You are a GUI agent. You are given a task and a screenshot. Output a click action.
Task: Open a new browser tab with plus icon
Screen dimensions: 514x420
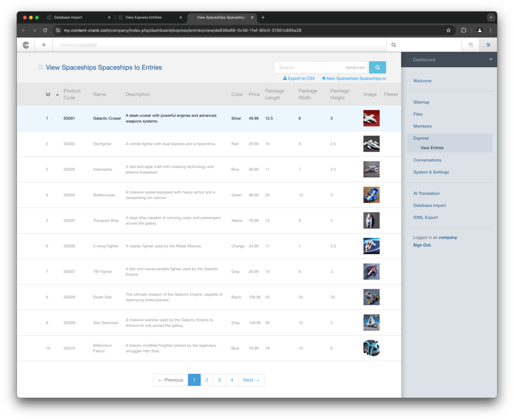pyautogui.click(x=263, y=18)
